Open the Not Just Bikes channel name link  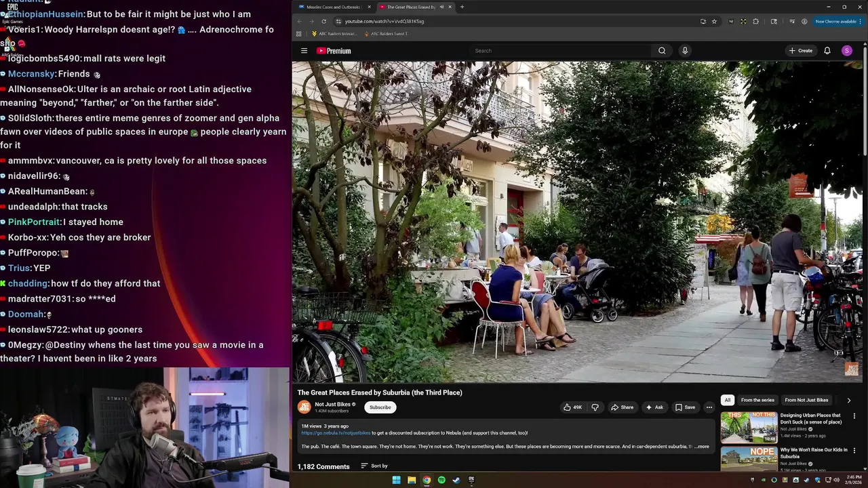tap(332, 405)
